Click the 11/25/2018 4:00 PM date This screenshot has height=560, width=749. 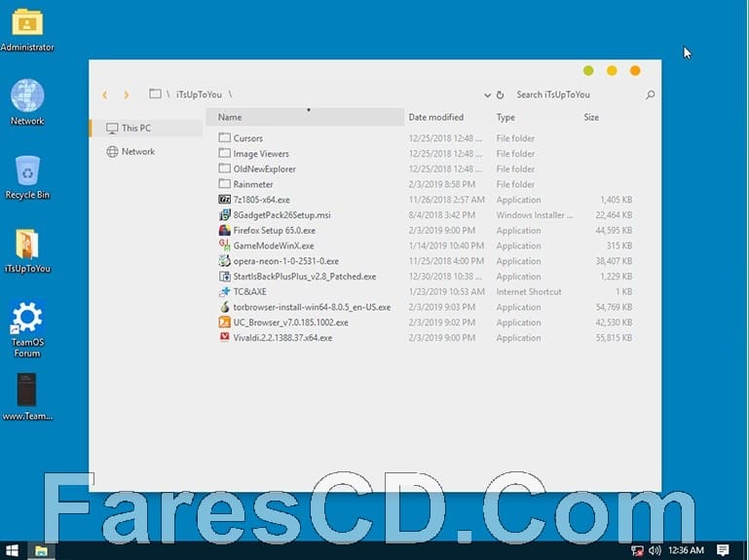446,261
